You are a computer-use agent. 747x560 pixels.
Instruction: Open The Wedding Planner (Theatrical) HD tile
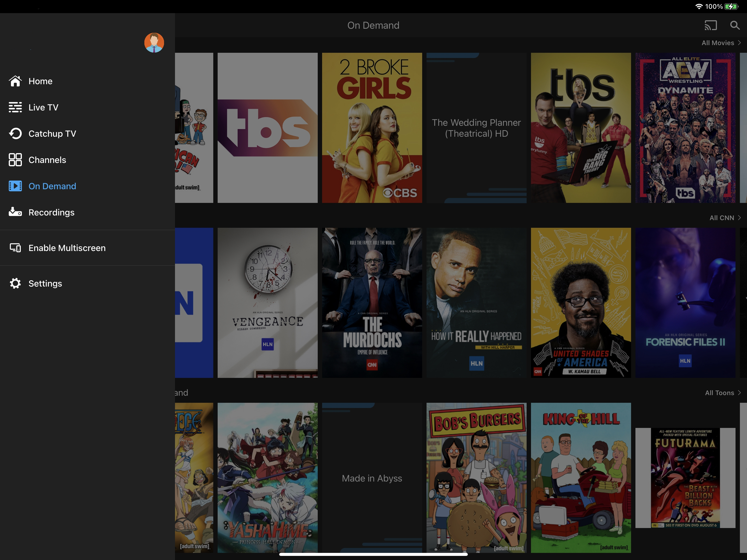click(476, 128)
